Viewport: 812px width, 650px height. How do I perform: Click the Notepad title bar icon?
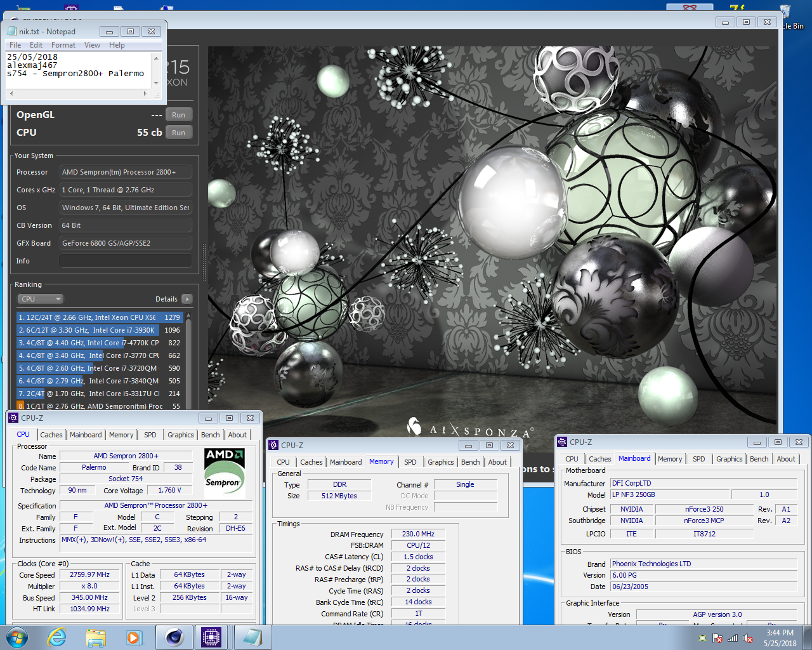pyautogui.click(x=11, y=31)
